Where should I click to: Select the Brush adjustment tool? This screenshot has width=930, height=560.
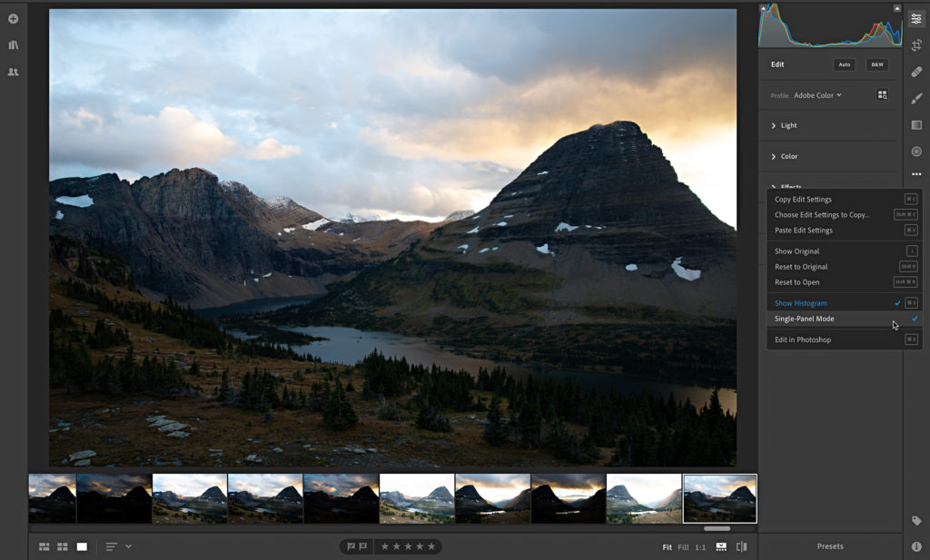pyautogui.click(x=916, y=98)
